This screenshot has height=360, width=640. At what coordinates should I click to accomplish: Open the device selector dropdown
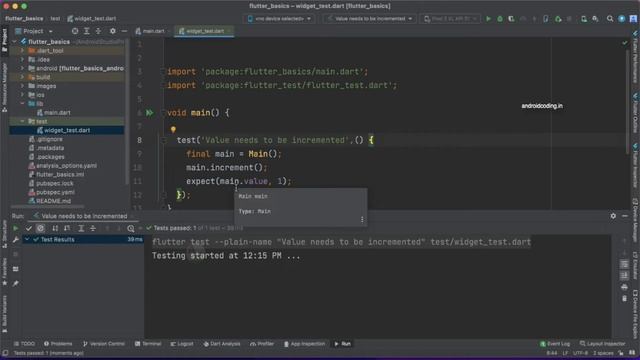(279, 19)
